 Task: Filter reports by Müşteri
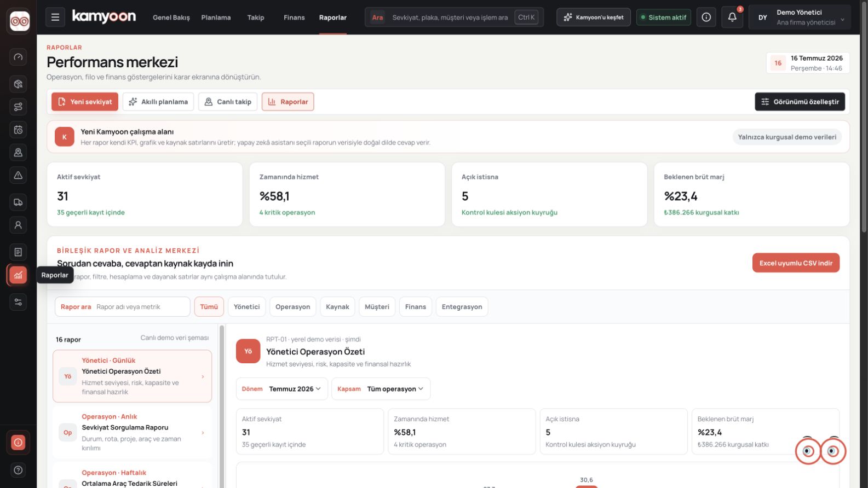coord(377,307)
